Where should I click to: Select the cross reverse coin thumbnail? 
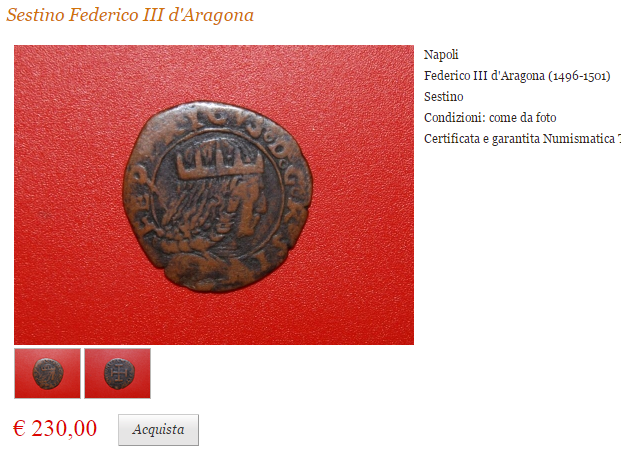[x=118, y=373]
